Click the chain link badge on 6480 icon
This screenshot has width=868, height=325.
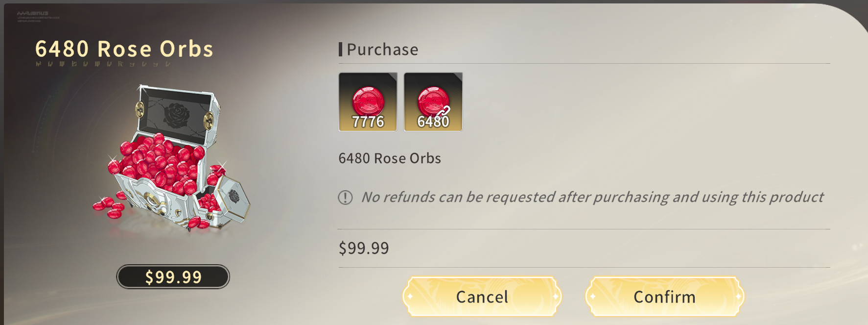443,112
